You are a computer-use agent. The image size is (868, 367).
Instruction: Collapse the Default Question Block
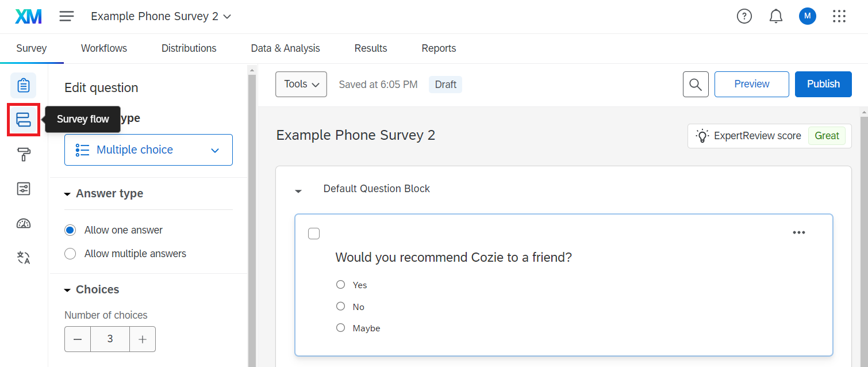pyautogui.click(x=298, y=190)
